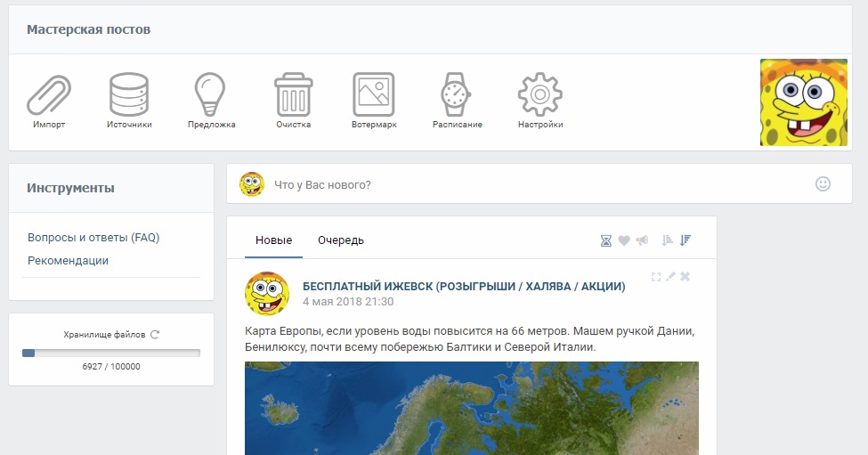The width and height of the screenshot is (868, 455).
Task: Open the Рекомендации link
Action: 68,260
